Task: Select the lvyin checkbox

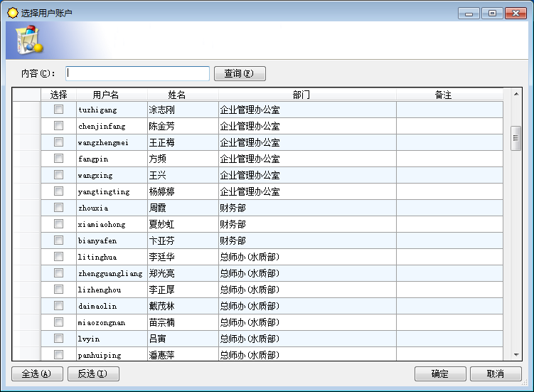Action: pos(58,339)
